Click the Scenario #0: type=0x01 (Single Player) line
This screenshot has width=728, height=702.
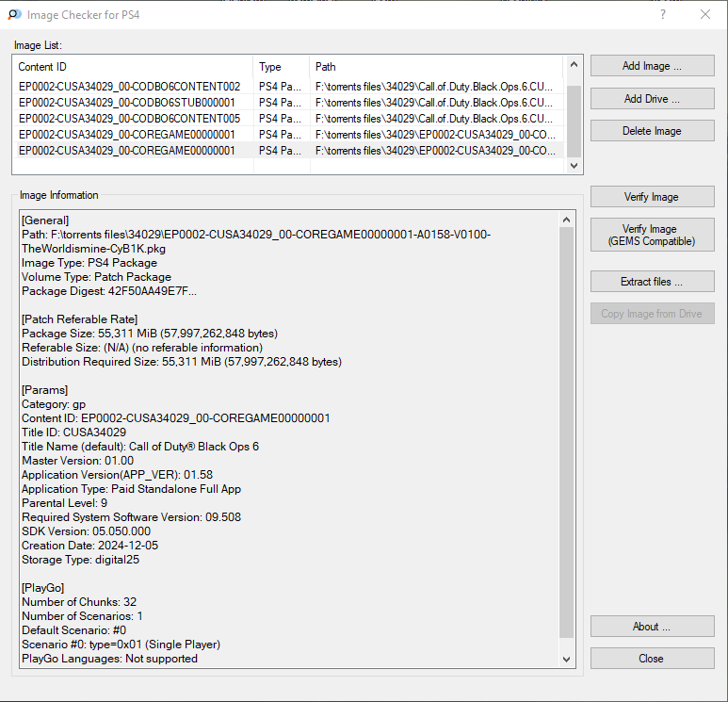(121, 645)
